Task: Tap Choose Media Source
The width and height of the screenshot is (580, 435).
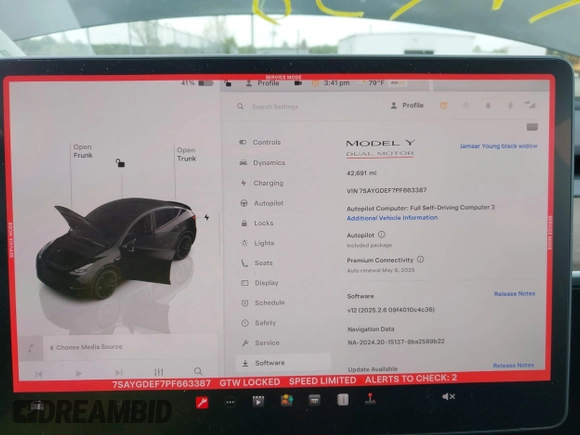Action: 86,347
